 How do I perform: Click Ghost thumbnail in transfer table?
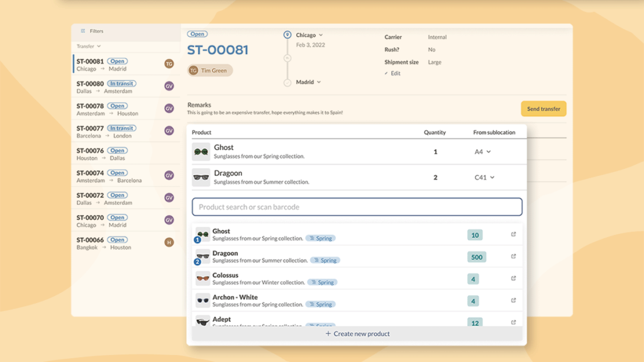tap(201, 152)
